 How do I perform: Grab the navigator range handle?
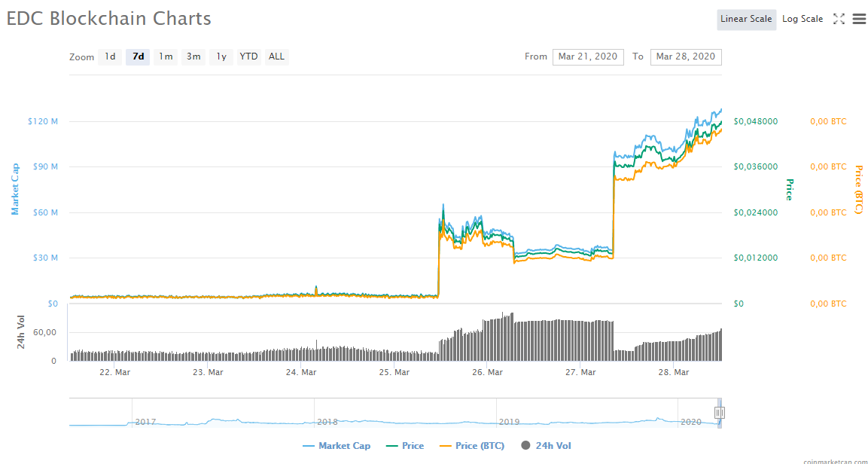point(719,413)
